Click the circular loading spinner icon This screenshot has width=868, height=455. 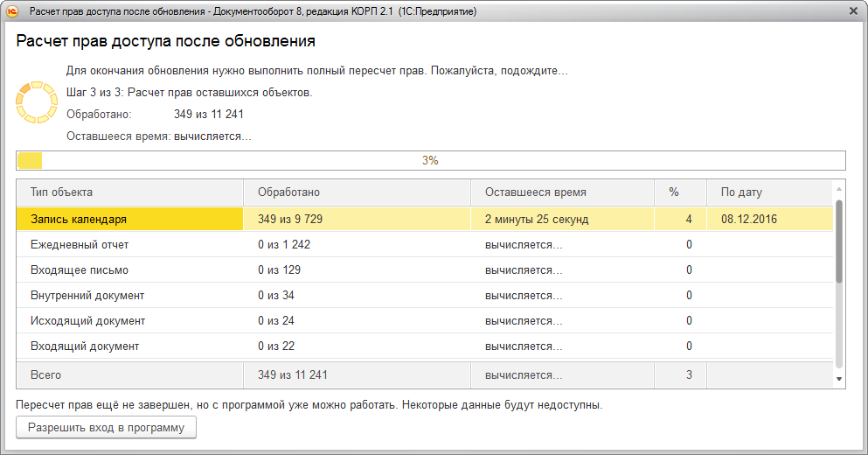pos(36,102)
